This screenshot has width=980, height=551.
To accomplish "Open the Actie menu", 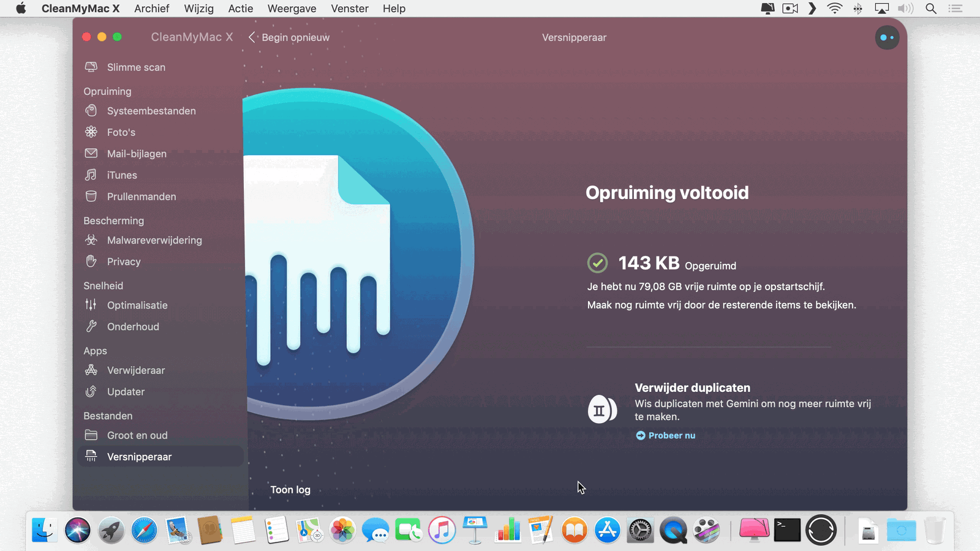I will (x=241, y=9).
